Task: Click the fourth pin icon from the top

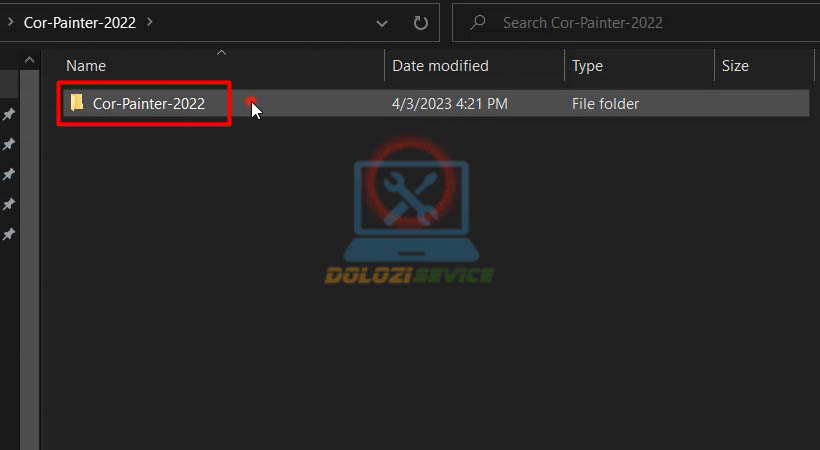Action: click(x=9, y=205)
